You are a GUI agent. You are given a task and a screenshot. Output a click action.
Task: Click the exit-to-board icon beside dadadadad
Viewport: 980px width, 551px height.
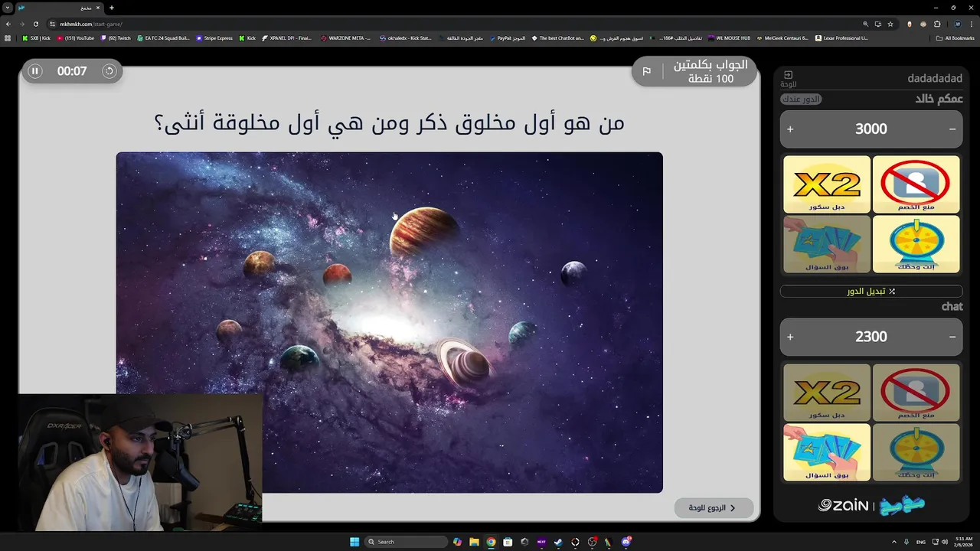(788, 78)
